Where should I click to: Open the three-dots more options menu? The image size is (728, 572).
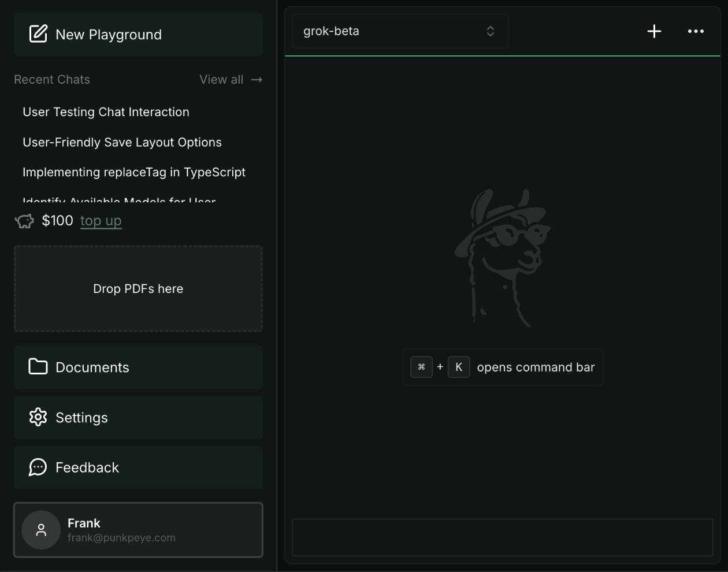(x=696, y=31)
